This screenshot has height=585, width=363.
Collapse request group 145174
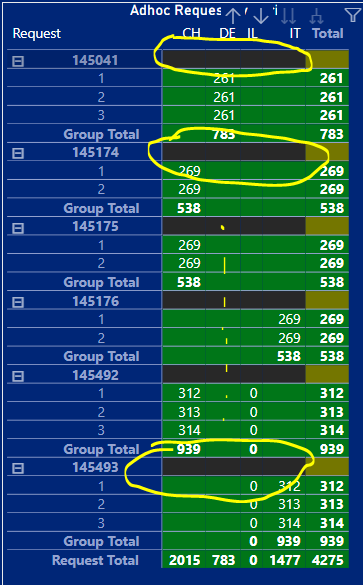[18, 153]
